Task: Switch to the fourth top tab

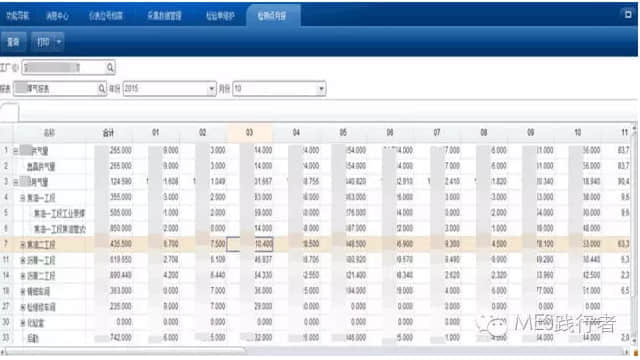Action: click(164, 16)
